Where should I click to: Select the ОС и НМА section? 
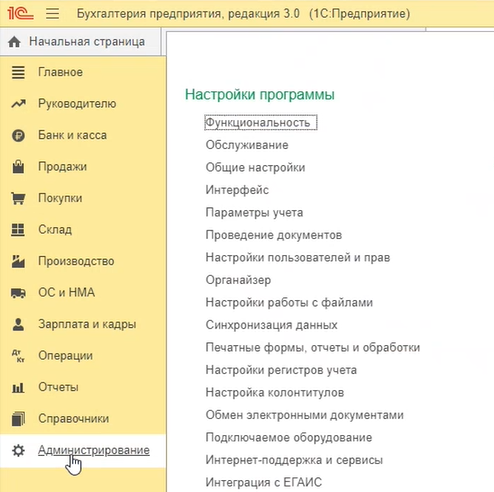(x=66, y=293)
